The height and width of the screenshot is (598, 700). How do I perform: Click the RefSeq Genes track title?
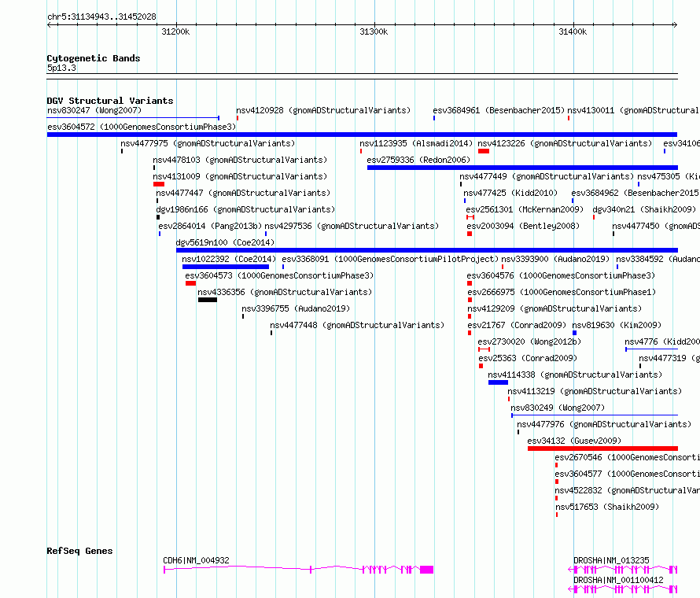point(79,551)
